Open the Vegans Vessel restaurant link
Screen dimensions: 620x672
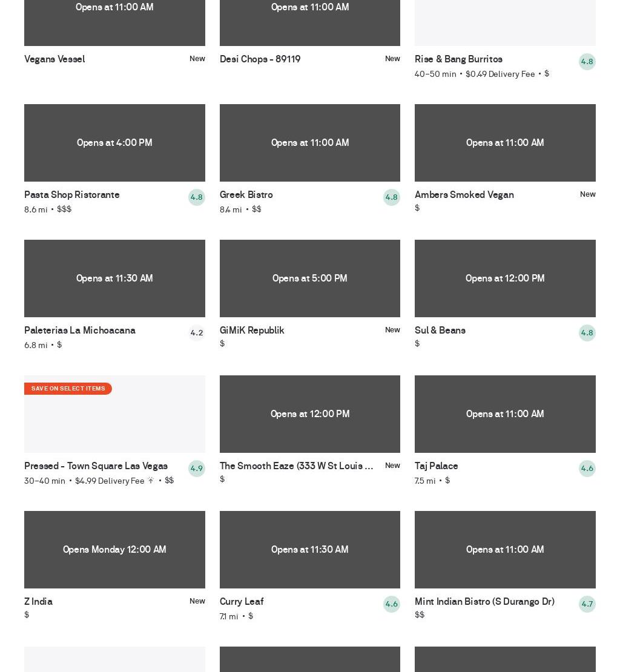[x=54, y=59]
